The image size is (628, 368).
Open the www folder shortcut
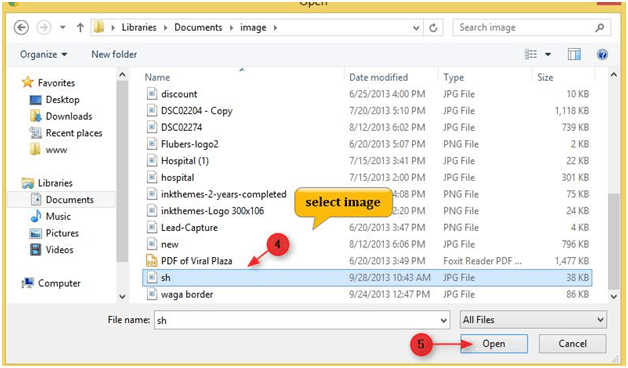coord(56,150)
